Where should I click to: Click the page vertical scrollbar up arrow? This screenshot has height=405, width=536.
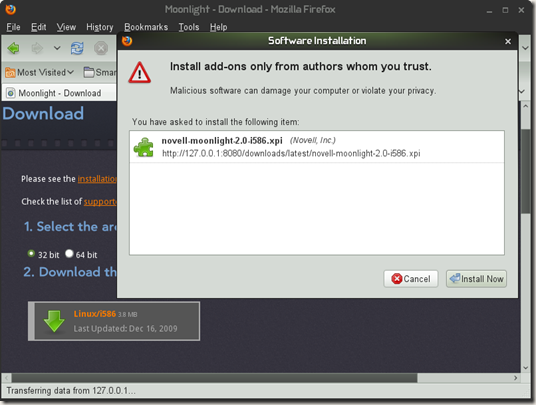click(x=525, y=106)
